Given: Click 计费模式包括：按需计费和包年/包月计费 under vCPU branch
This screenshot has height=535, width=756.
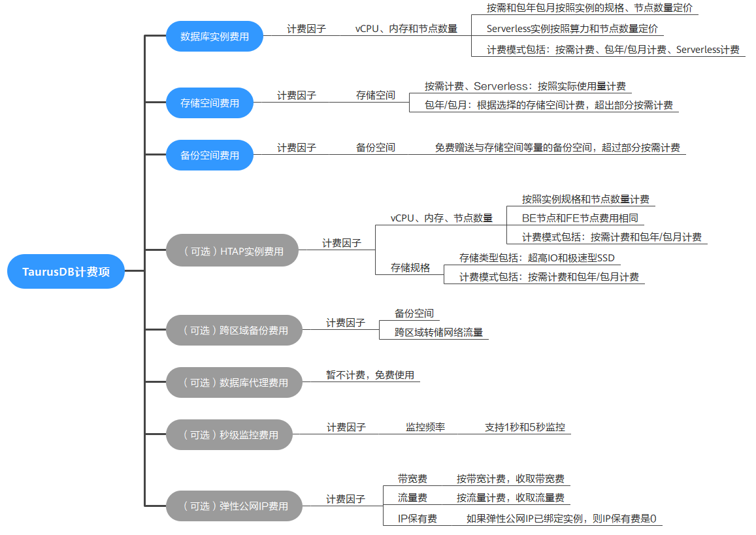Looking at the screenshot, I should tap(612, 237).
